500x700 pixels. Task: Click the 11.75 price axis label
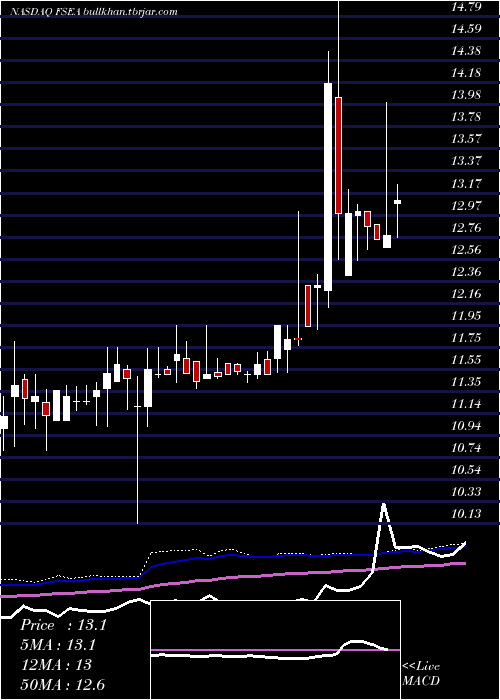pyautogui.click(x=466, y=338)
